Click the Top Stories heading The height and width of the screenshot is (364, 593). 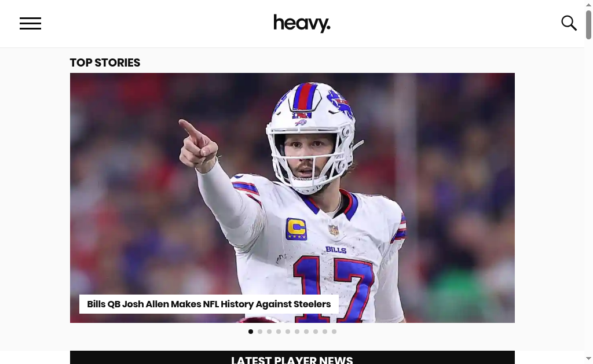tap(105, 62)
